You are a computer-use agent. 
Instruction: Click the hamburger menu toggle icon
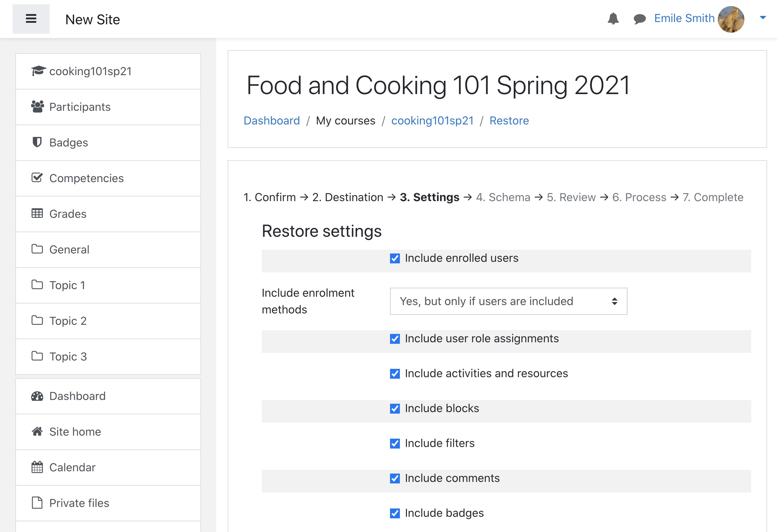point(31,19)
